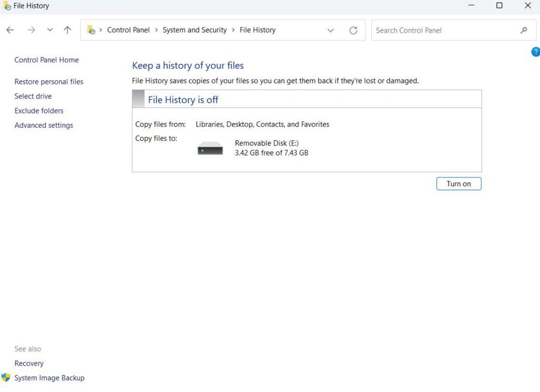Open the blue help question mark icon
The height and width of the screenshot is (392, 540).
pyautogui.click(x=536, y=52)
